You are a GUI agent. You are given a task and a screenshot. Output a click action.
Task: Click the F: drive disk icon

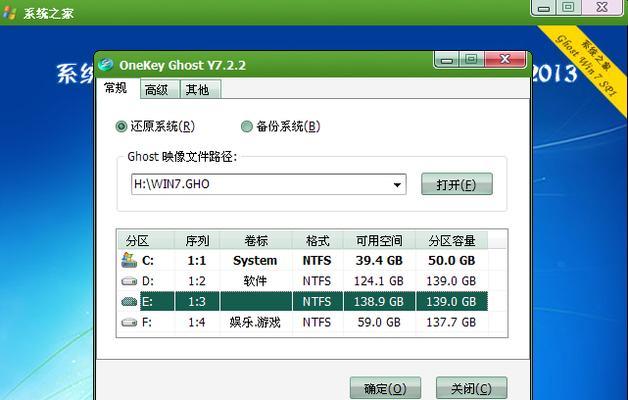(129, 322)
